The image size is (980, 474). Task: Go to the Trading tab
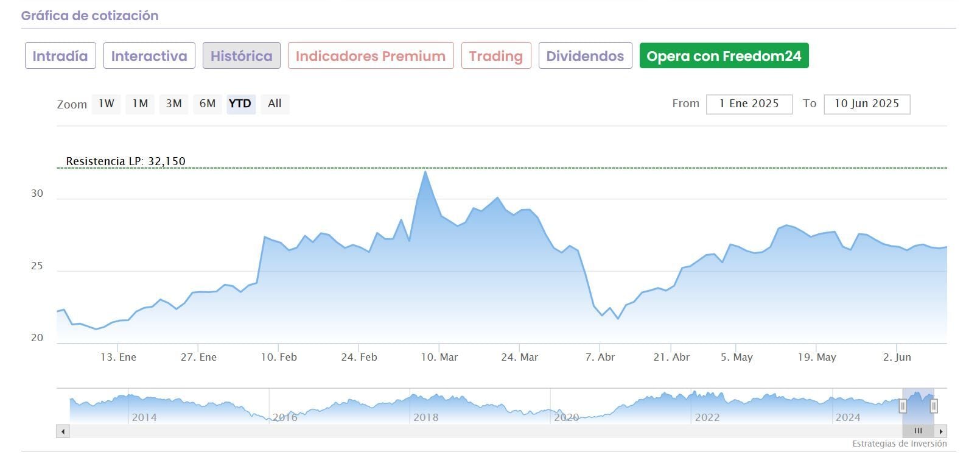pos(496,56)
